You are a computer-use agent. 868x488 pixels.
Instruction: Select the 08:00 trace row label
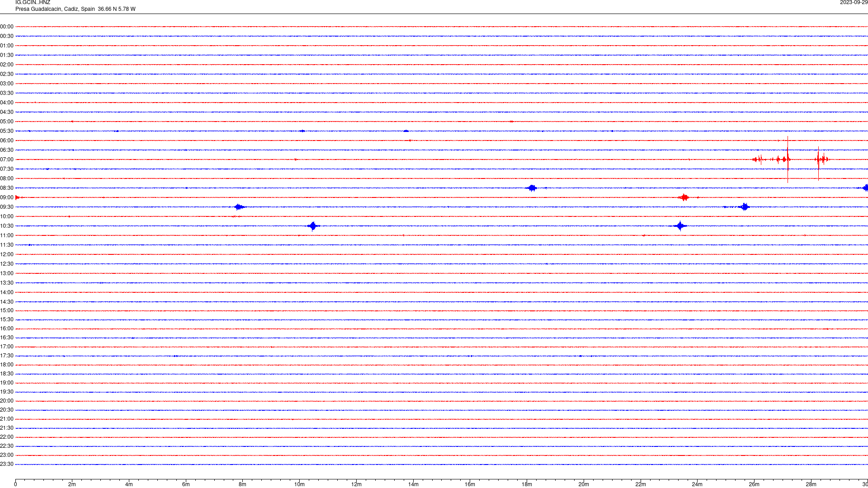point(7,178)
